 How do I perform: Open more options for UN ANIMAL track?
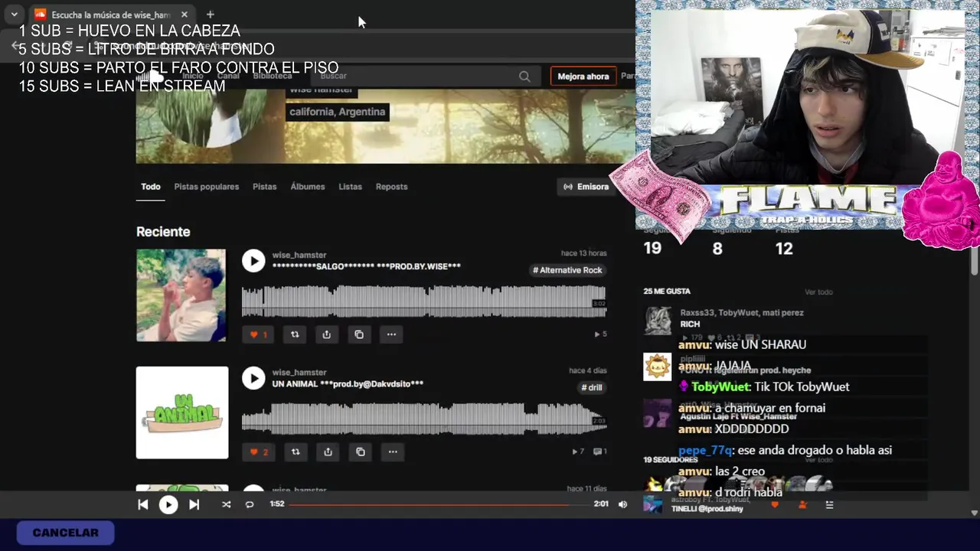[392, 452]
